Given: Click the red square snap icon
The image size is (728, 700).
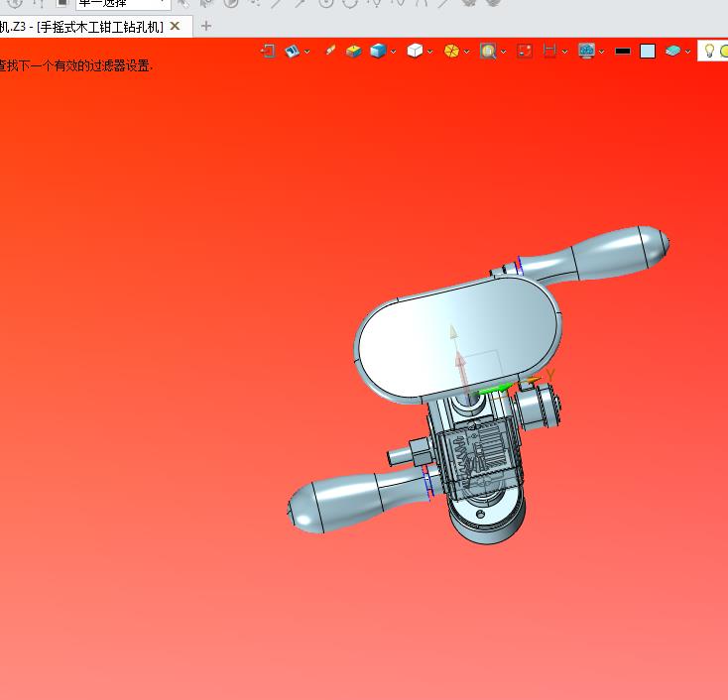Looking at the screenshot, I should (x=525, y=51).
